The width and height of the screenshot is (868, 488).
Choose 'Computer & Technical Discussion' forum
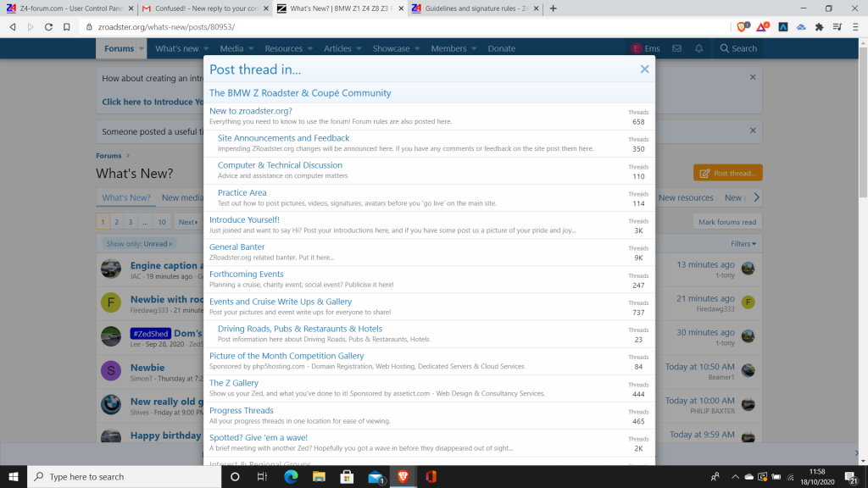280,165
